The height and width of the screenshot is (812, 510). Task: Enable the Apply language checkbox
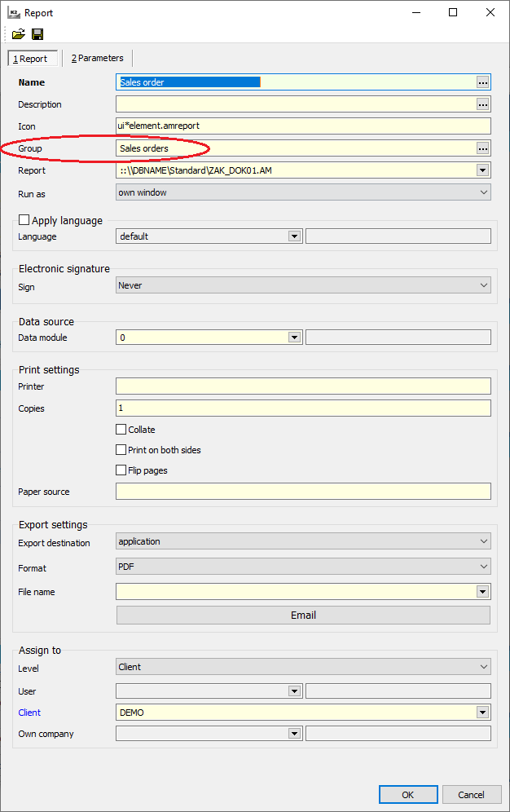[24, 220]
